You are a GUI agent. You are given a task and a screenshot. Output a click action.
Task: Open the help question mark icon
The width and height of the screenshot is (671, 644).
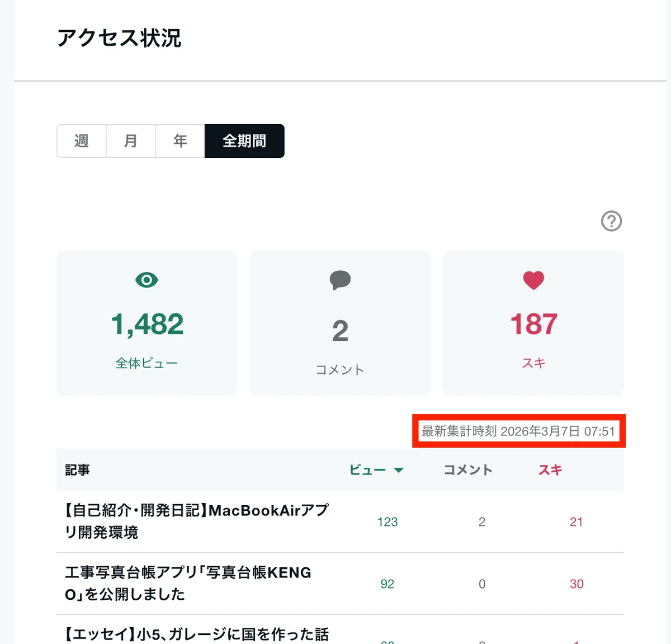pyautogui.click(x=611, y=221)
